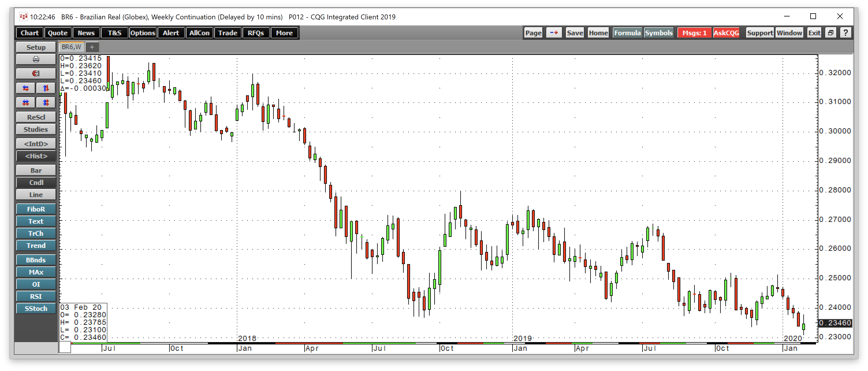Add the OI open interest study
This screenshot has height=371, width=868.
click(x=36, y=284)
